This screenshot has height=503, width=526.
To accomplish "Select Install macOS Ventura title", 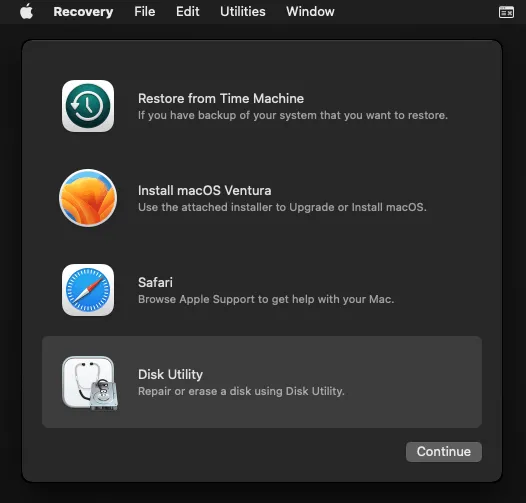I will click(x=205, y=191).
